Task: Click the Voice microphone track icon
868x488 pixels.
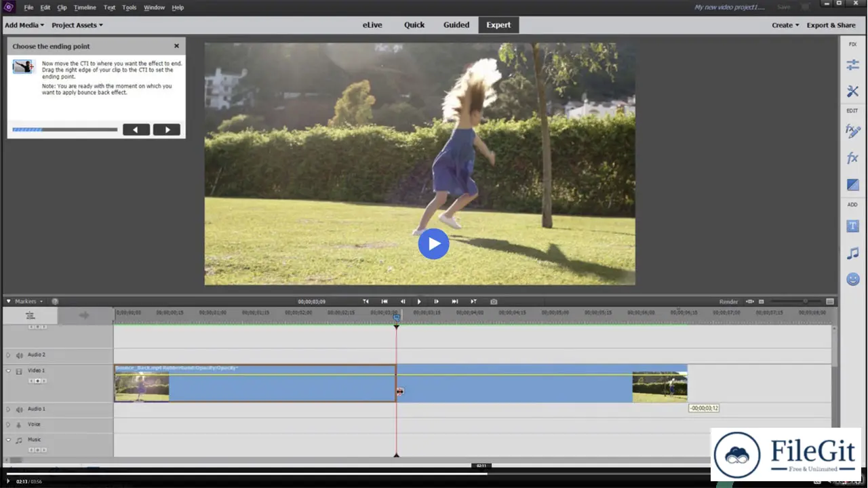Action: coord(19,425)
